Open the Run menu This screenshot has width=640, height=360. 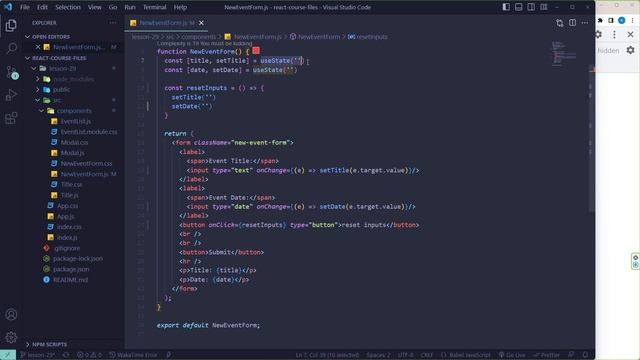[130, 7]
